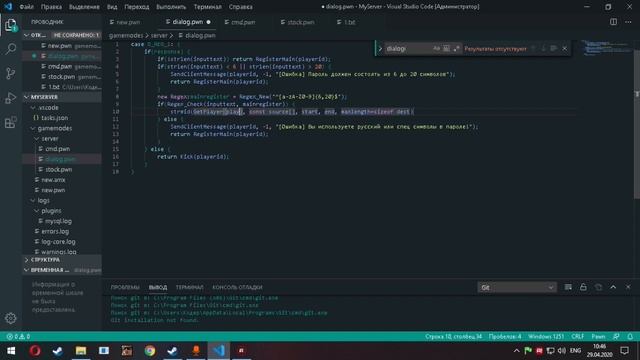
Task: Switch to the ВЫВОД panel tab
Action: point(158,287)
